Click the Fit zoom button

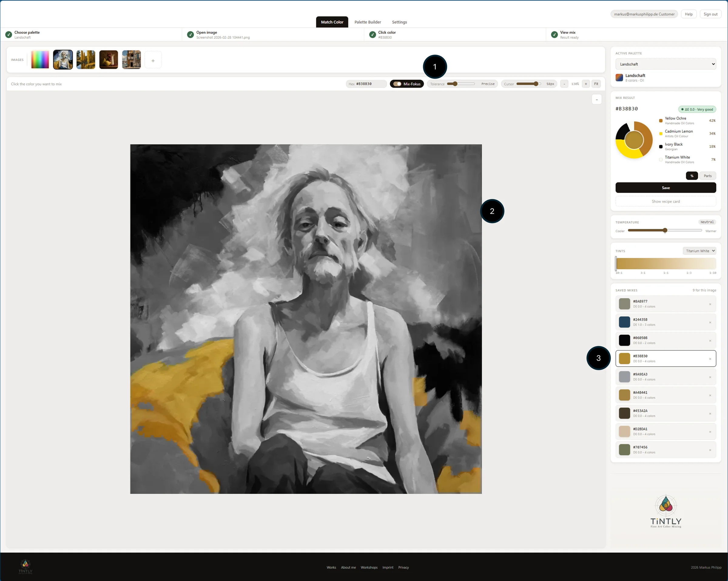point(596,84)
